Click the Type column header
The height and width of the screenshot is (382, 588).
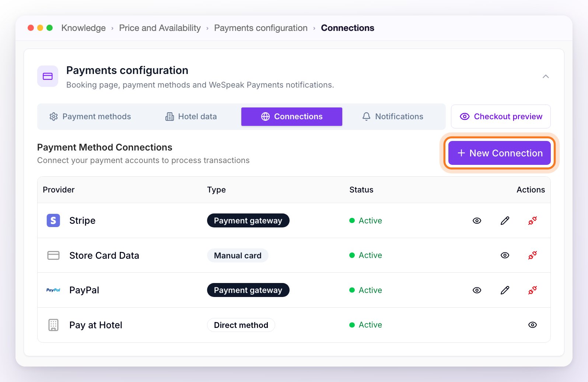(x=216, y=190)
